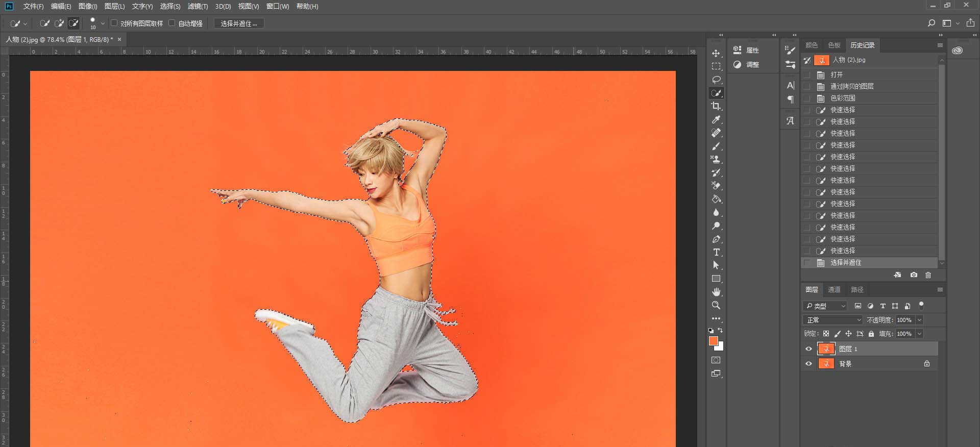980x447 pixels.
Task: Hide the 背景 layer visibility
Action: click(x=808, y=364)
